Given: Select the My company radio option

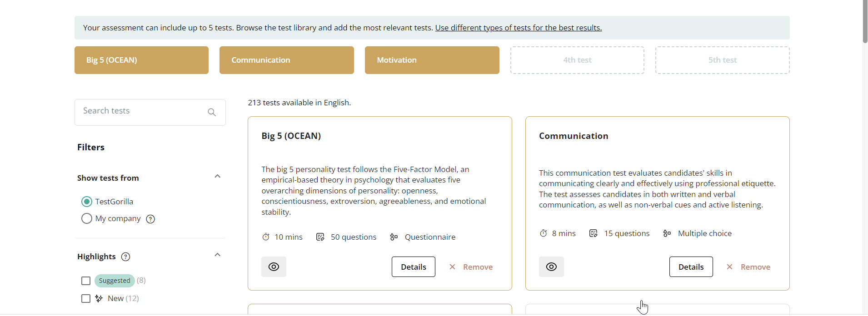Looking at the screenshot, I should [x=87, y=219].
